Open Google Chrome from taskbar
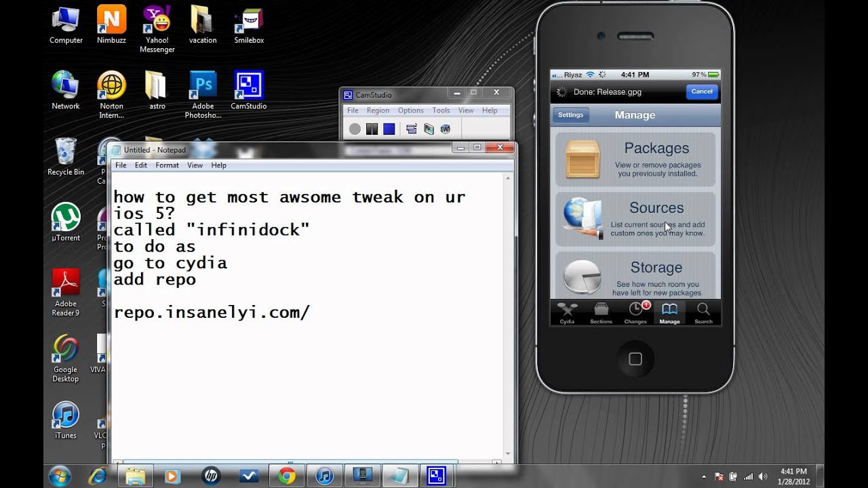Screen dimensions: 868x488 coord(287,476)
